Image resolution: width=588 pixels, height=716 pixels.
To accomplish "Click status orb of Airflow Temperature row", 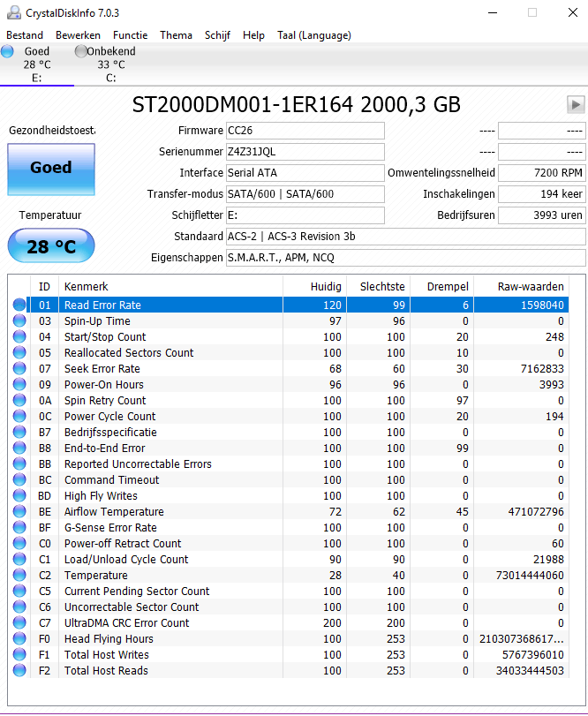I will tap(19, 511).
